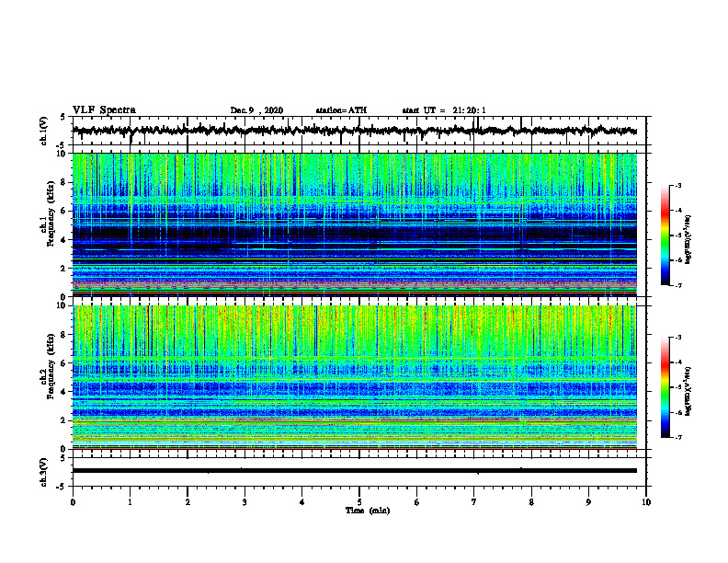This screenshot has height=563, width=728.
Task: Click the ch.1 spectrogram color scale bar
Action: [x=665, y=236]
